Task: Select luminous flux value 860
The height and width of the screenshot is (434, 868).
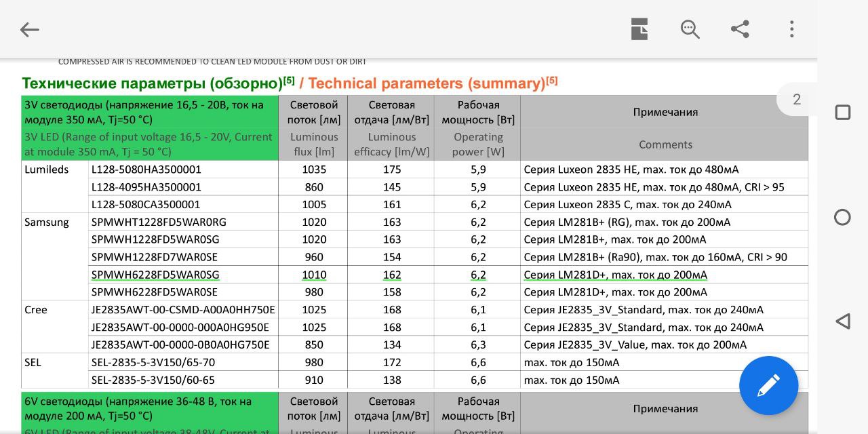Action: click(314, 187)
